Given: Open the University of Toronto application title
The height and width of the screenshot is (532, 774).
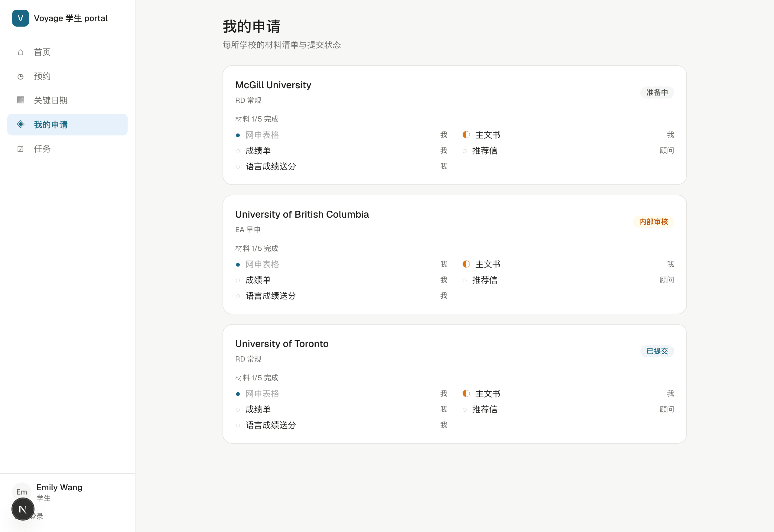Looking at the screenshot, I should (x=282, y=343).
